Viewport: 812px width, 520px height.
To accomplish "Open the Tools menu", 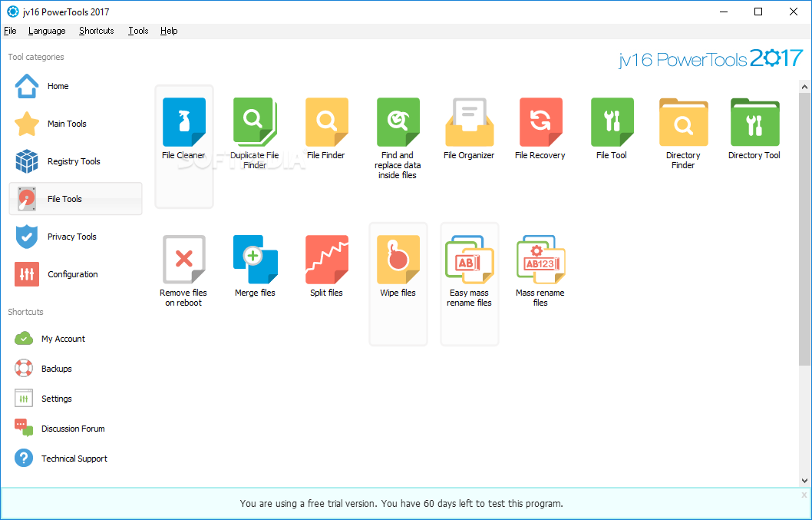I will click(138, 31).
